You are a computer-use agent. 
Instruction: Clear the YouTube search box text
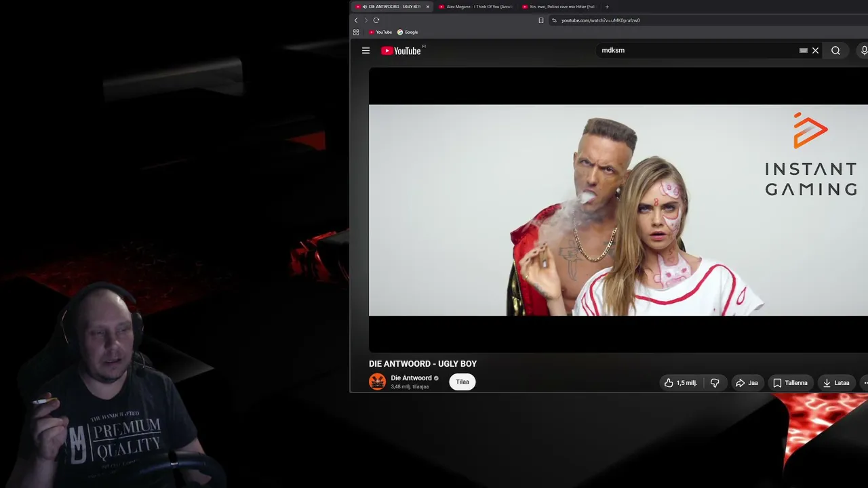coord(815,50)
